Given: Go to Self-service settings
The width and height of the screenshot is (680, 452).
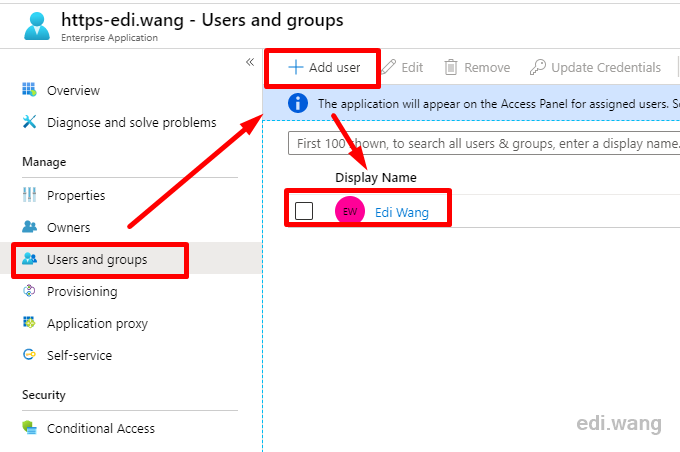Looking at the screenshot, I should pyautogui.click(x=79, y=355).
